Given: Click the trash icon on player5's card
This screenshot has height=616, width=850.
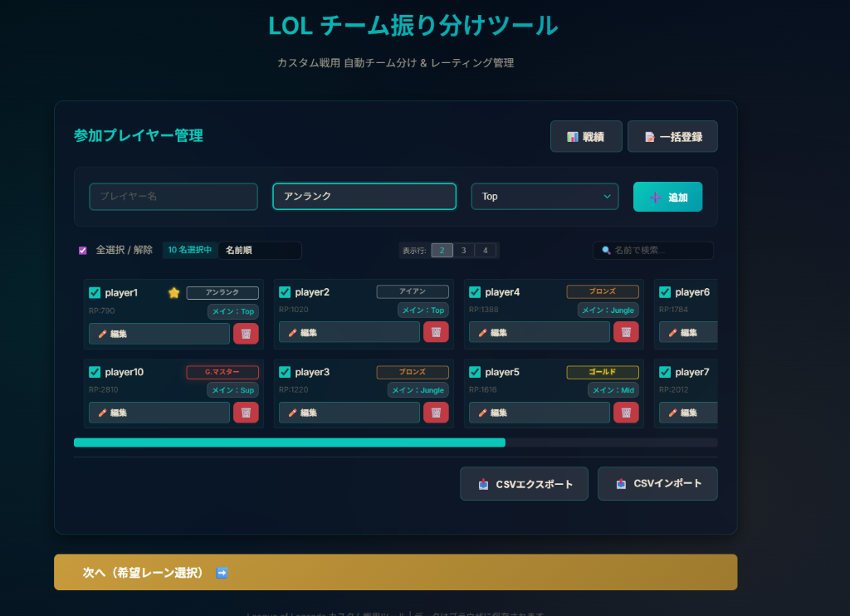Looking at the screenshot, I should pyautogui.click(x=626, y=413).
